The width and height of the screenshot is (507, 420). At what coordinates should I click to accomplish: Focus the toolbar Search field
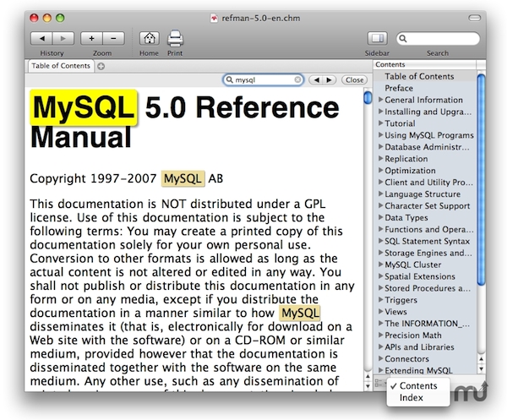[442, 38]
